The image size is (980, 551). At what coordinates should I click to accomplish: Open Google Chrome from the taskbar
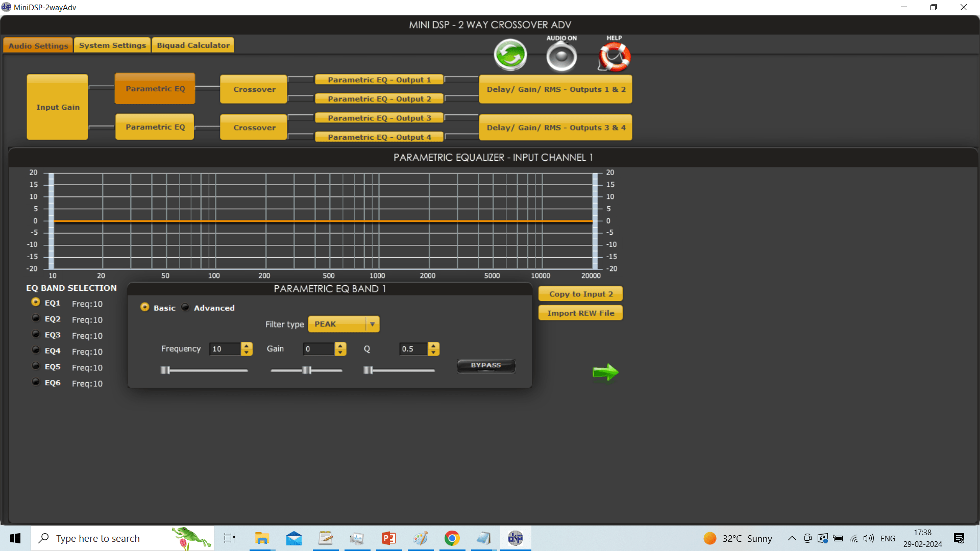[452, 538]
